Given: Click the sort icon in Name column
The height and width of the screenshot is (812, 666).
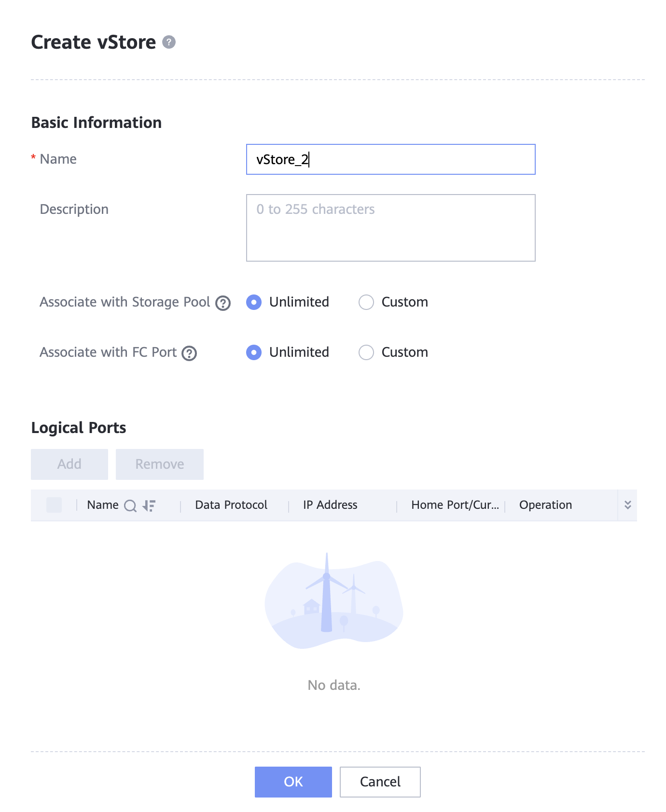Looking at the screenshot, I should click(x=149, y=505).
